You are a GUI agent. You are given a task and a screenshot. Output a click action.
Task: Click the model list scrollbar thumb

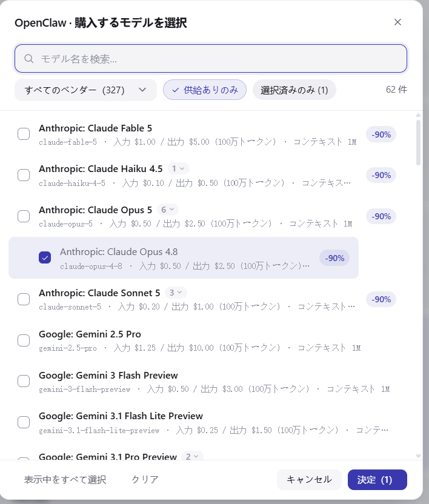click(x=418, y=142)
